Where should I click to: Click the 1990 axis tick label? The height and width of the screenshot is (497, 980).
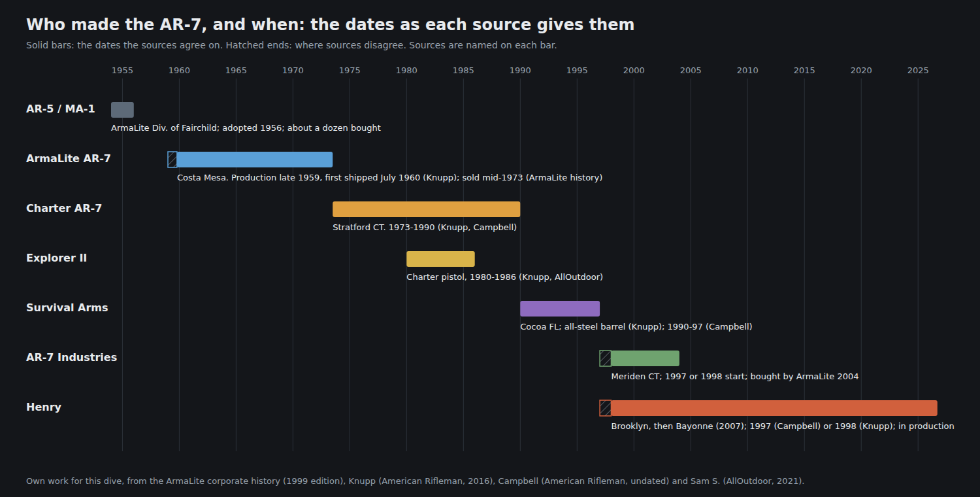(x=520, y=71)
